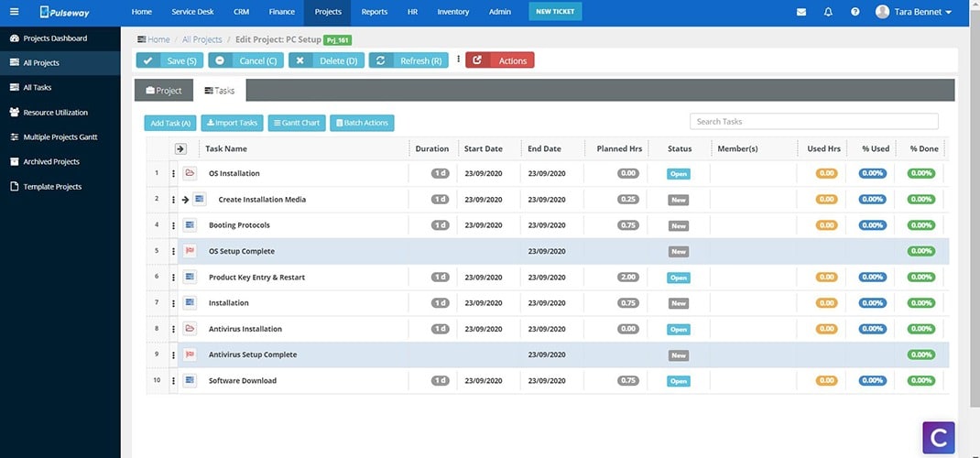980x458 pixels.
Task: Open more options dots beside Refresh
Action: [458, 60]
